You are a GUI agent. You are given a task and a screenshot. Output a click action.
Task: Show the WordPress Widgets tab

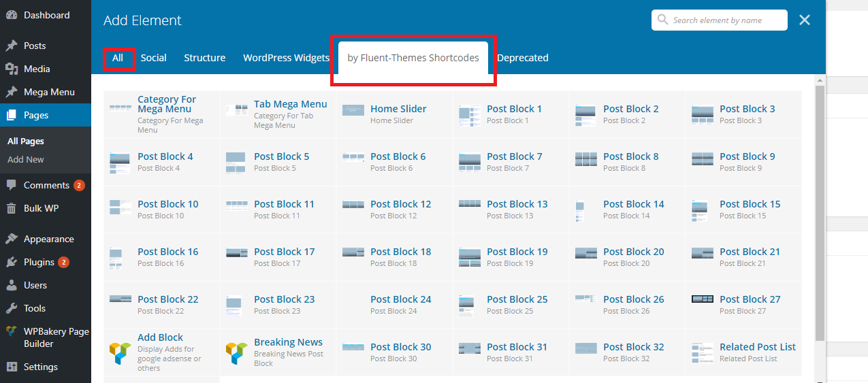(x=286, y=58)
